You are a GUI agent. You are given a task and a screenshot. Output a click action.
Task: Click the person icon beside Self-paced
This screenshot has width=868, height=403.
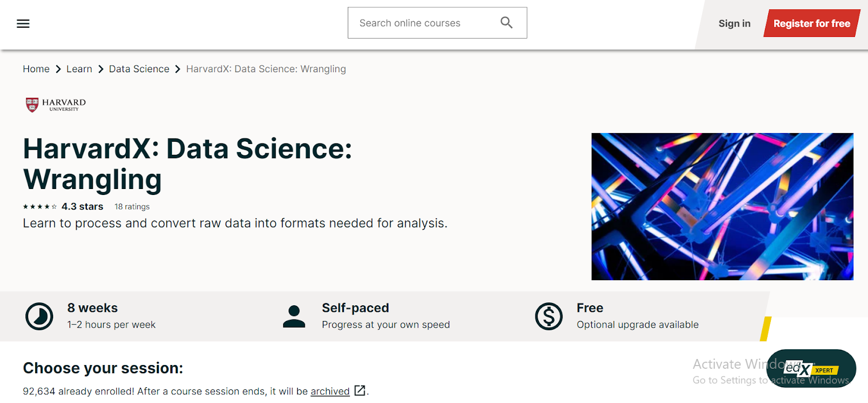[293, 316]
